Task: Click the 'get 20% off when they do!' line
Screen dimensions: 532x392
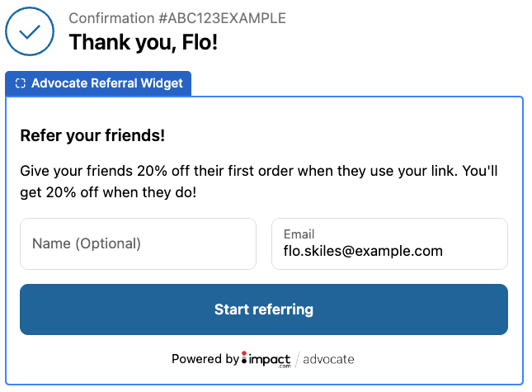Action: coord(108,192)
